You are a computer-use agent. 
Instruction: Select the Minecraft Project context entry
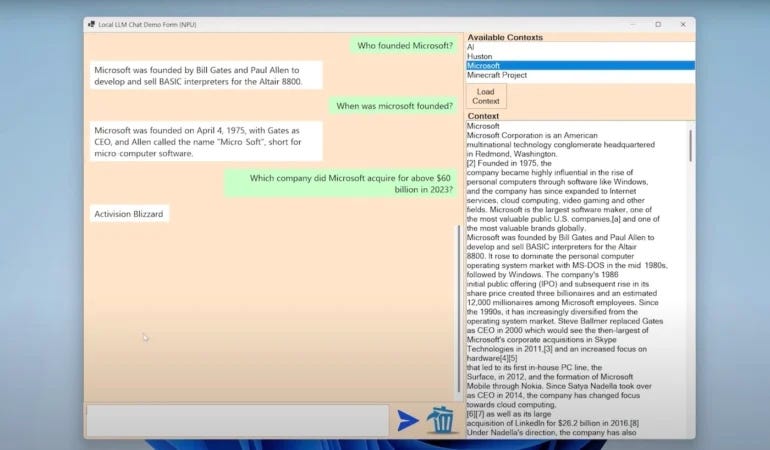point(580,75)
